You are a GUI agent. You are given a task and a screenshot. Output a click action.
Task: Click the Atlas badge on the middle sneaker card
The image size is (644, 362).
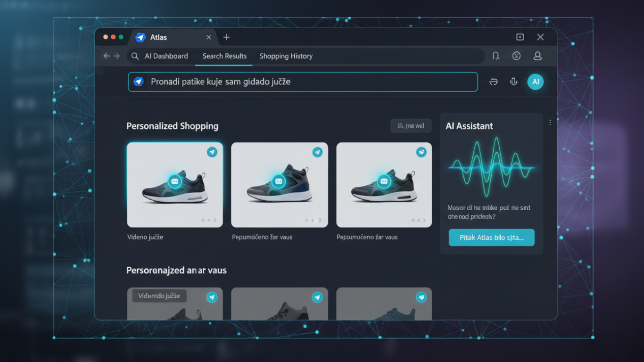pyautogui.click(x=317, y=152)
